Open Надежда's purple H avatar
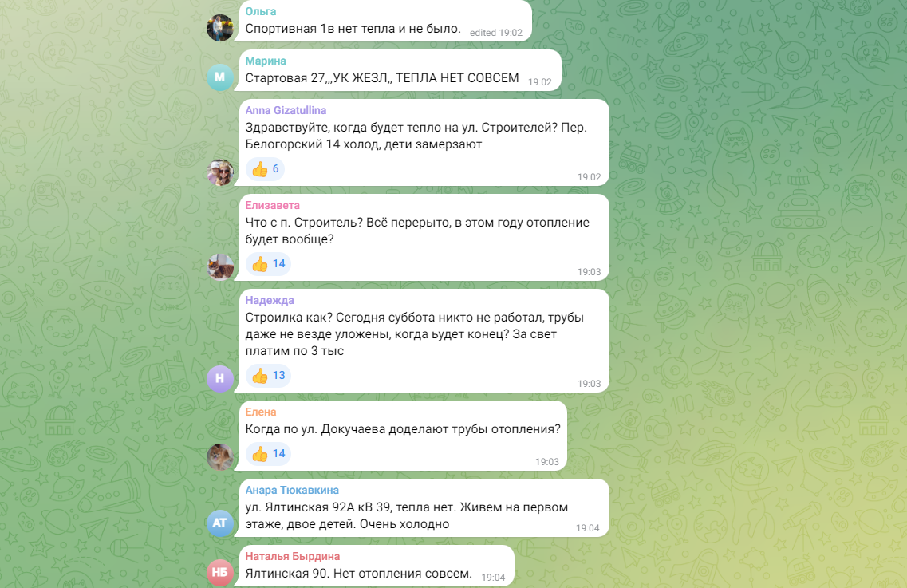 click(x=220, y=379)
